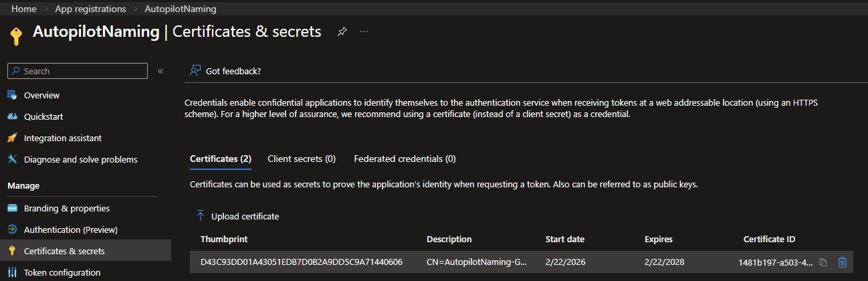Viewport: 868px width, 281px height.
Task: Collapse the sidebar with double chevron
Action: tap(160, 71)
